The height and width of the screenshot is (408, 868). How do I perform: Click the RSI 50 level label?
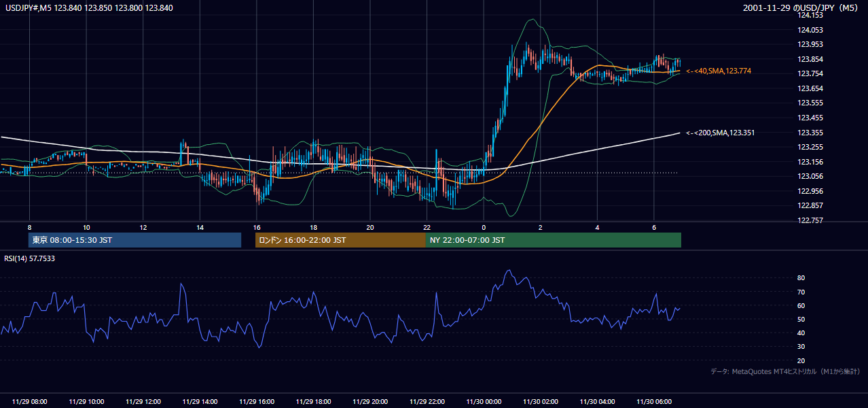click(801, 319)
